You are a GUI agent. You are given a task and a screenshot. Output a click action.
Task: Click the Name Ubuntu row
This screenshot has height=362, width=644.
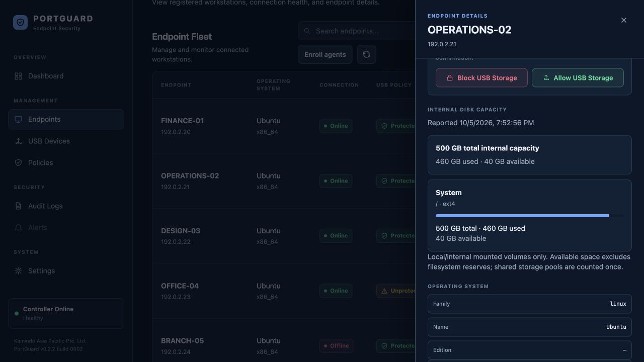(529, 327)
